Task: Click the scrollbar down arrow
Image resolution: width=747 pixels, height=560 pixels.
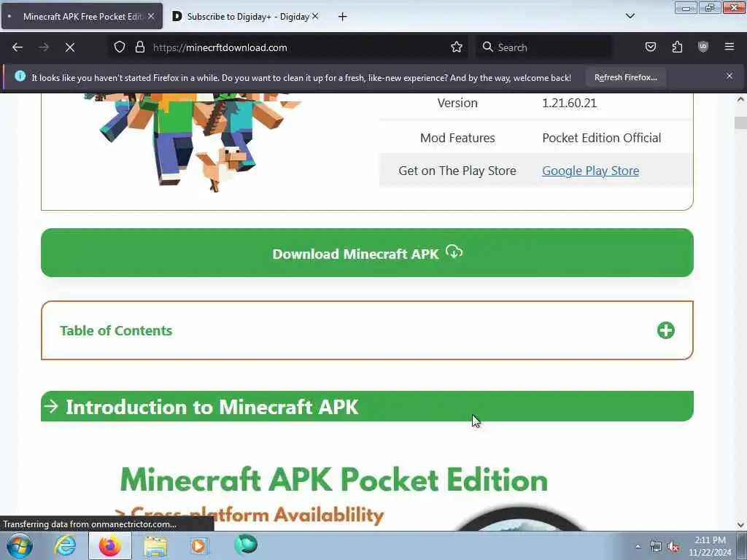Action: [740, 525]
